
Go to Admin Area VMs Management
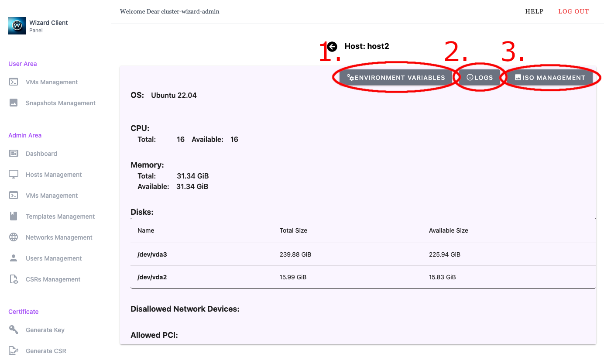tap(51, 196)
